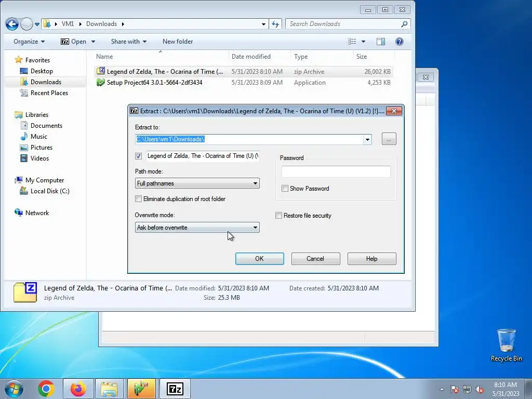Click the Action Center flag tray icon
The width and height of the screenshot is (532, 399).
[x=455, y=389]
